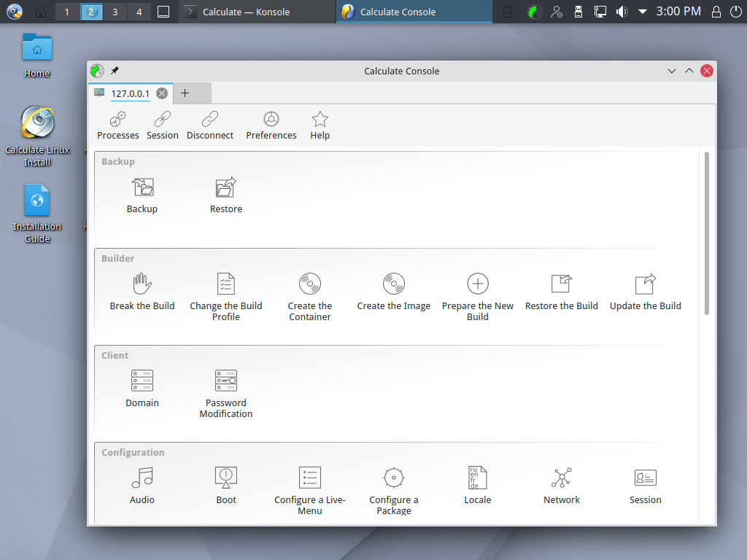Click the user switch tray icon
This screenshot has height=560, width=747.
(557, 12)
